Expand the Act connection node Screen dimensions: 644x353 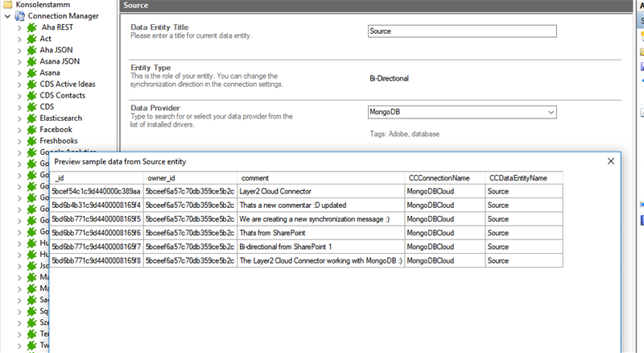coord(20,39)
